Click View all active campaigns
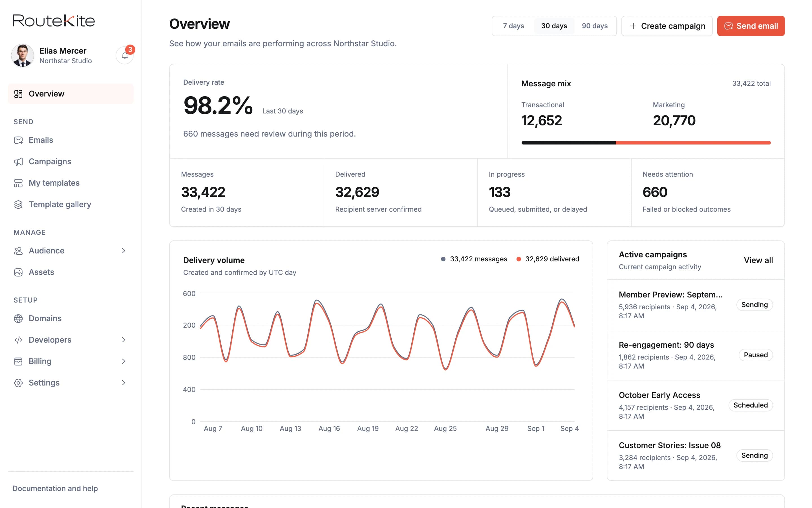 pos(758,260)
